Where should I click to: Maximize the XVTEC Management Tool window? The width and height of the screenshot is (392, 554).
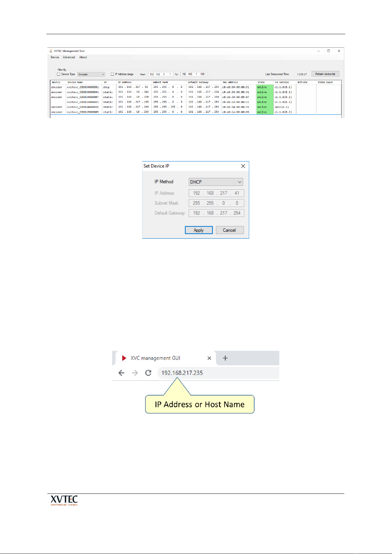pos(329,51)
